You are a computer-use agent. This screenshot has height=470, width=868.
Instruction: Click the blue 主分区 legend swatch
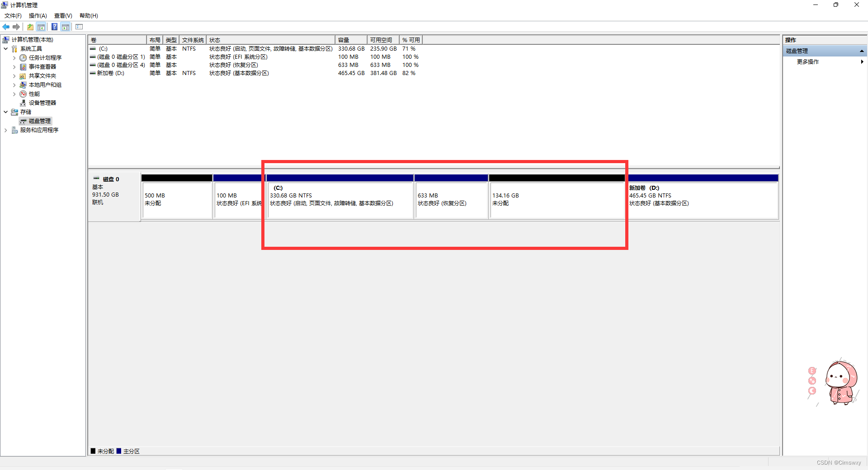click(119, 451)
